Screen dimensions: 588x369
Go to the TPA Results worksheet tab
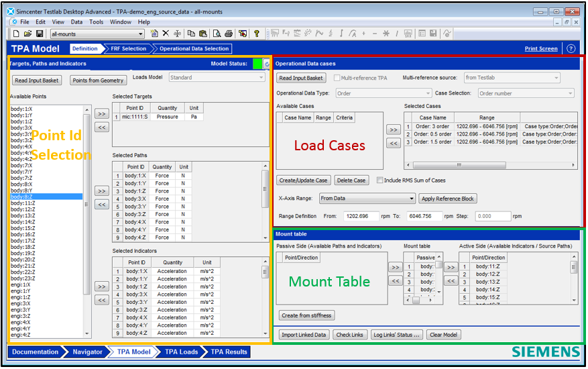coord(229,352)
